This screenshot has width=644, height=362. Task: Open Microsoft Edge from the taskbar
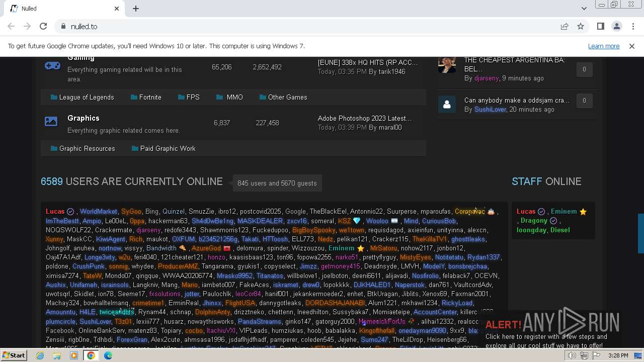(108, 355)
